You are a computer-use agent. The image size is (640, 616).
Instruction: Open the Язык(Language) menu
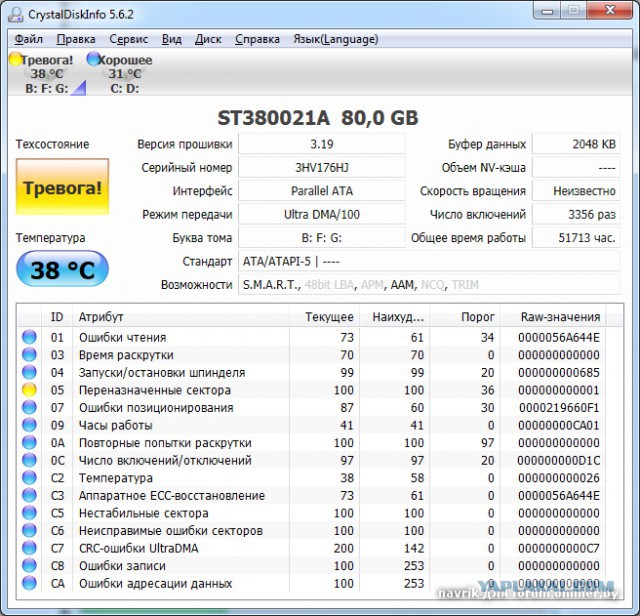(336, 39)
